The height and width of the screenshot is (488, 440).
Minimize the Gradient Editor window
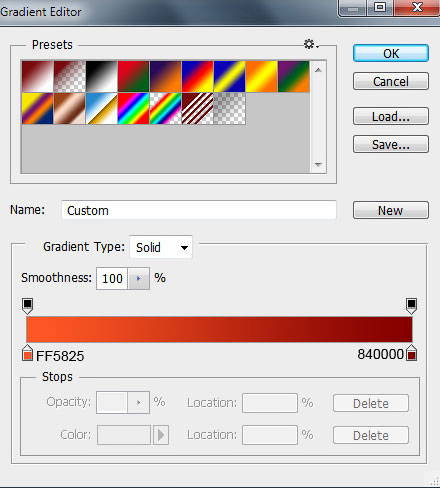tap(353, 8)
